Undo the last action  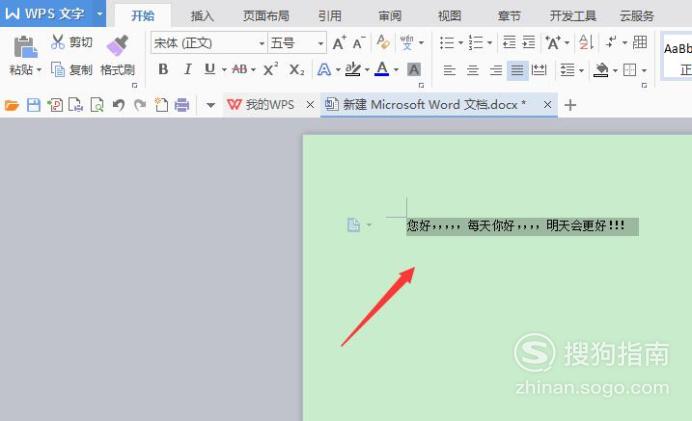[118, 105]
